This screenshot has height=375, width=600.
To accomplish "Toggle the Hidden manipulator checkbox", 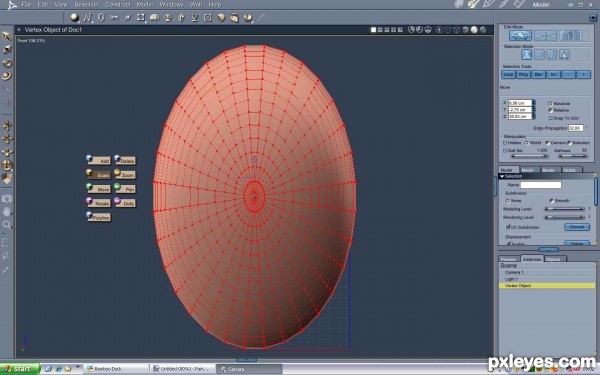I will click(x=505, y=143).
